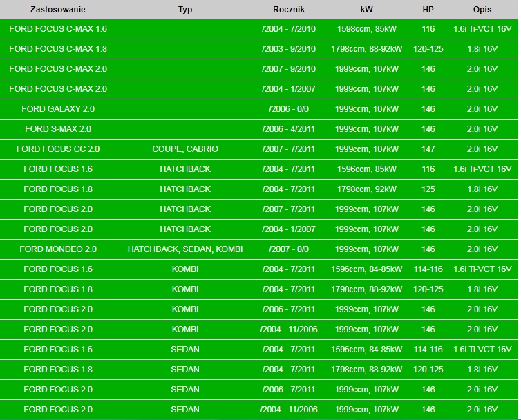This screenshot has height=420, width=521.
Task: Click the HATCHBACK, SEDAN, KOMBI type cell
Action: tap(185, 249)
